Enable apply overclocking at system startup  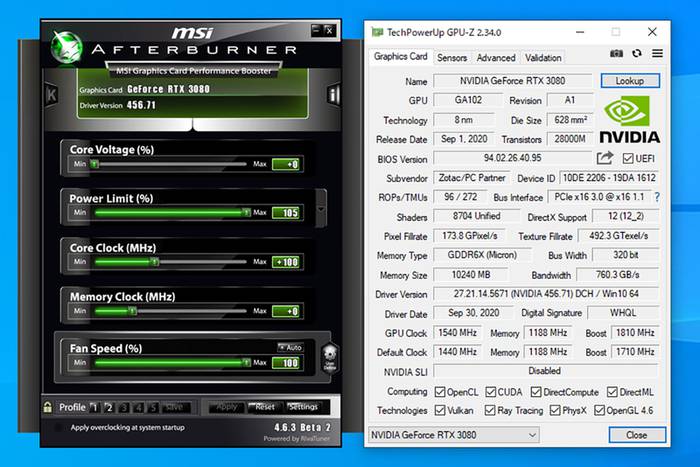[x=58, y=427]
